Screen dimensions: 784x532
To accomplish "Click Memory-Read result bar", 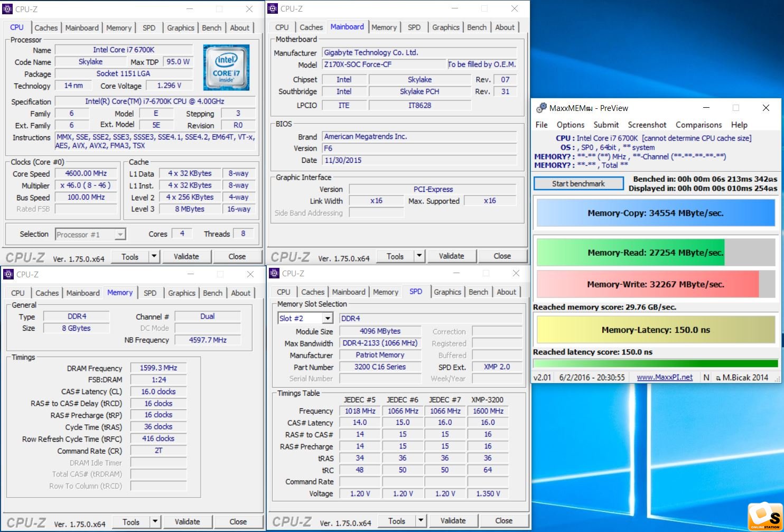I will coord(656,253).
